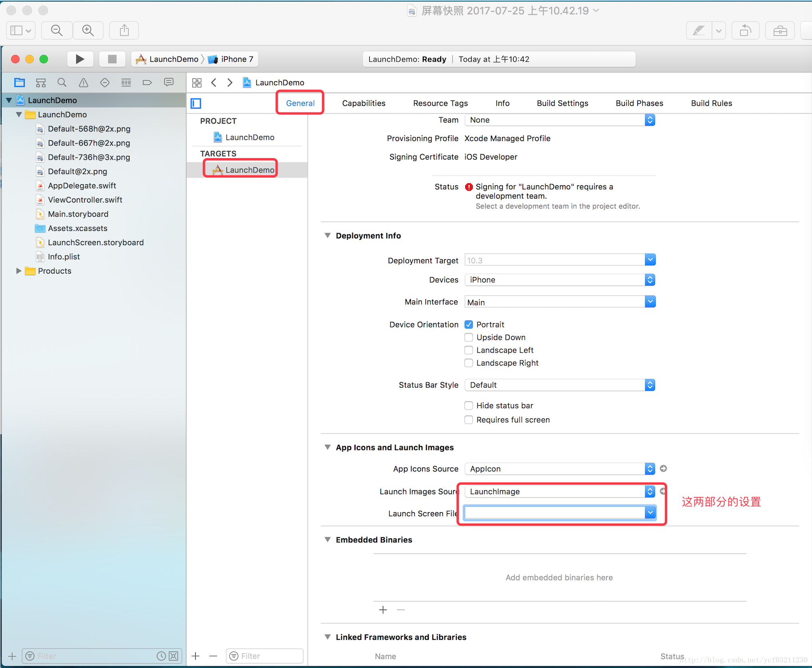Viewport: 812px width, 668px height.
Task: Enable Upside Down orientation
Action: tap(468, 337)
